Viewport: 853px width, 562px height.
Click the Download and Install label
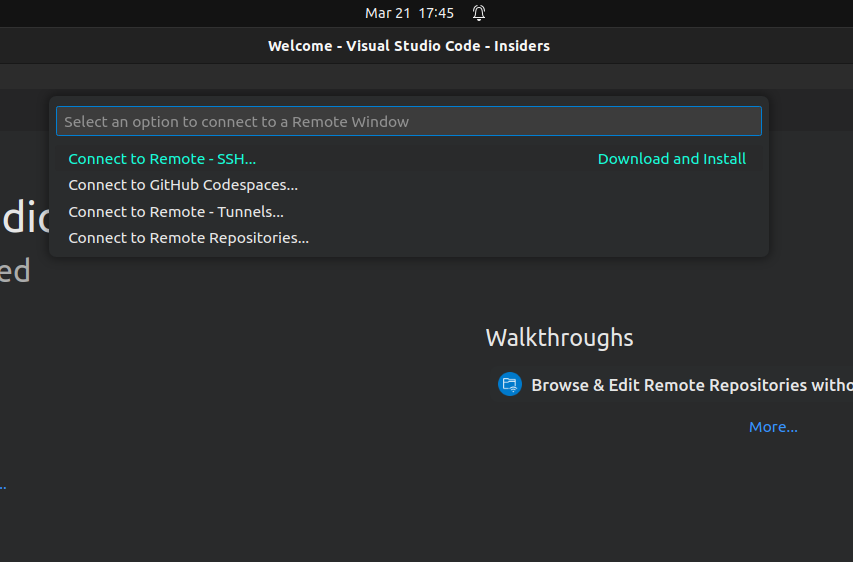point(672,159)
